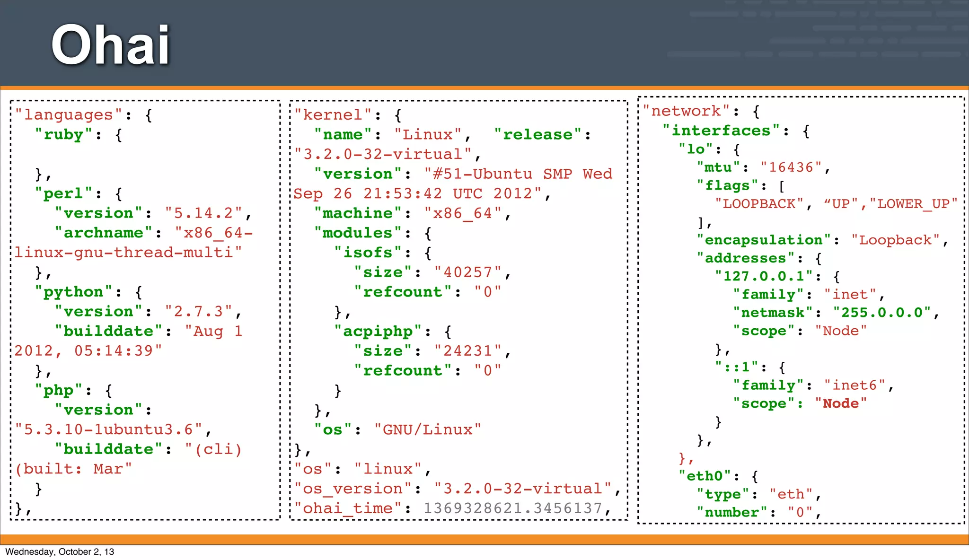Click the "kernel" key heading
Image resolution: width=969 pixels, height=560 pixels.
[333, 115]
